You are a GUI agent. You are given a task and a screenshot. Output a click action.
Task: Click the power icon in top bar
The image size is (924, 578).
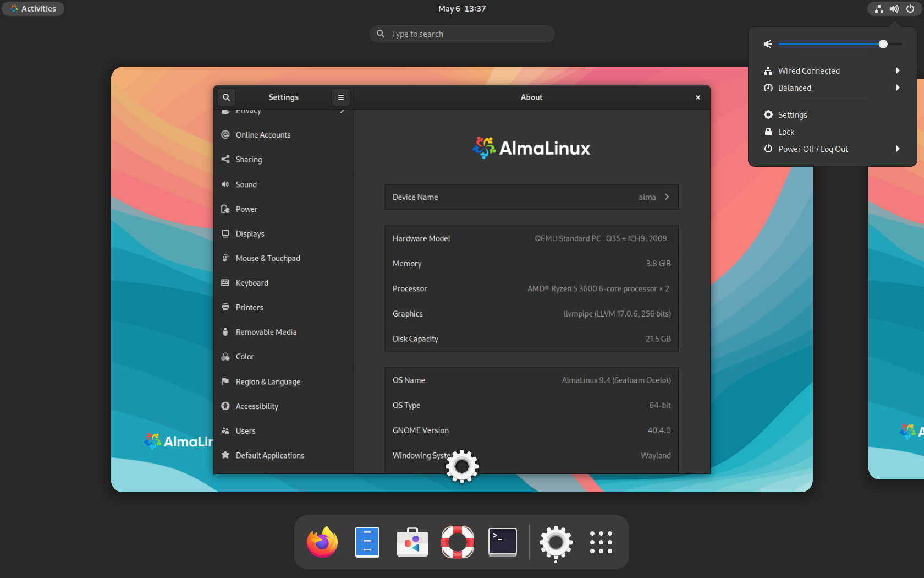[x=910, y=9]
